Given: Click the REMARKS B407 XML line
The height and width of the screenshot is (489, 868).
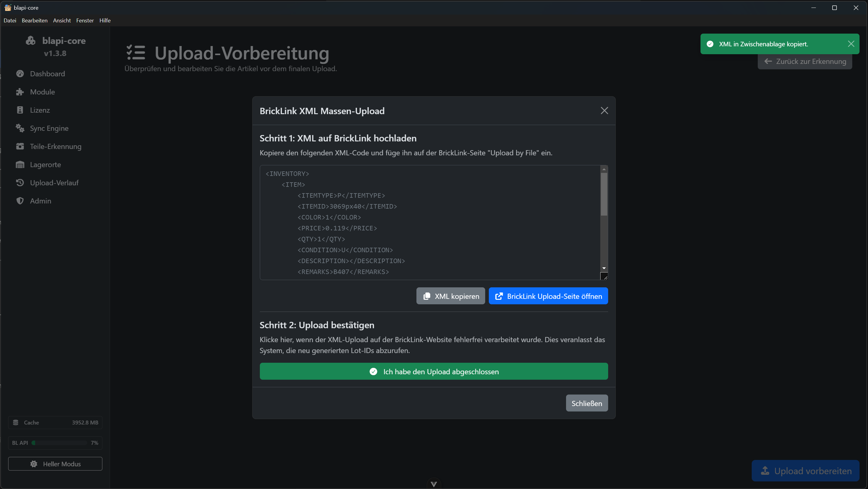Looking at the screenshot, I should (343, 272).
